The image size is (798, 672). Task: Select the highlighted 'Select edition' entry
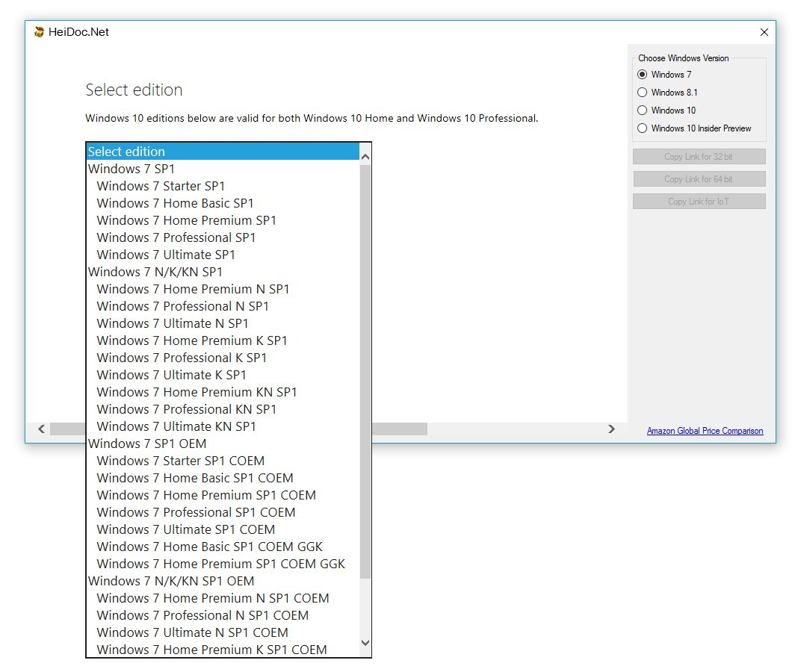[x=223, y=152]
